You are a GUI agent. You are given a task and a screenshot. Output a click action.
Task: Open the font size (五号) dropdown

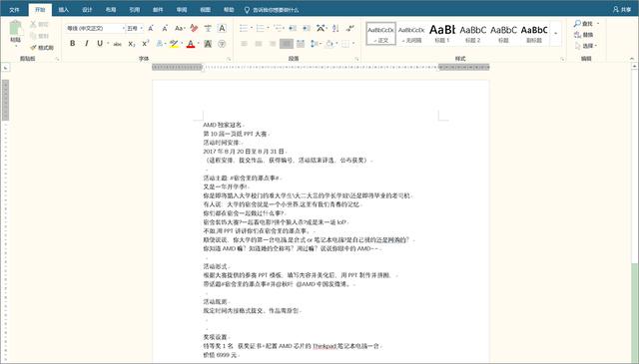pos(135,28)
